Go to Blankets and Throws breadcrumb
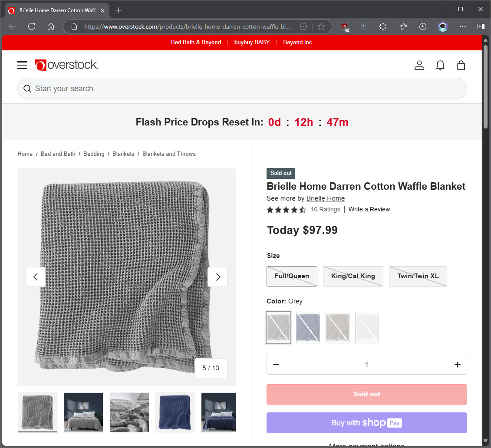The width and height of the screenshot is (491, 448). [x=169, y=154]
